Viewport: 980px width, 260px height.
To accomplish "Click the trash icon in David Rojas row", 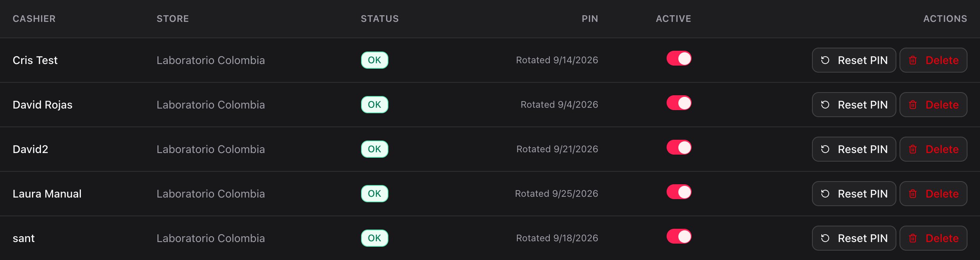I will click(x=913, y=105).
